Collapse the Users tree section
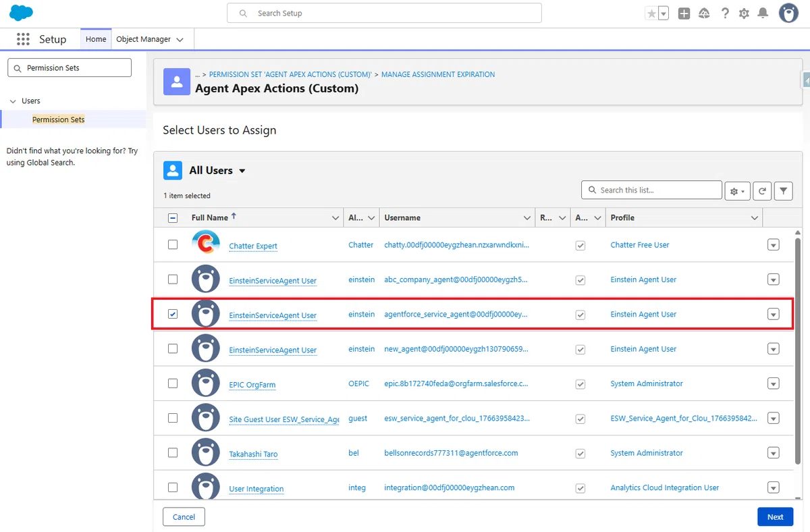The image size is (810, 532). pyautogui.click(x=13, y=101)
